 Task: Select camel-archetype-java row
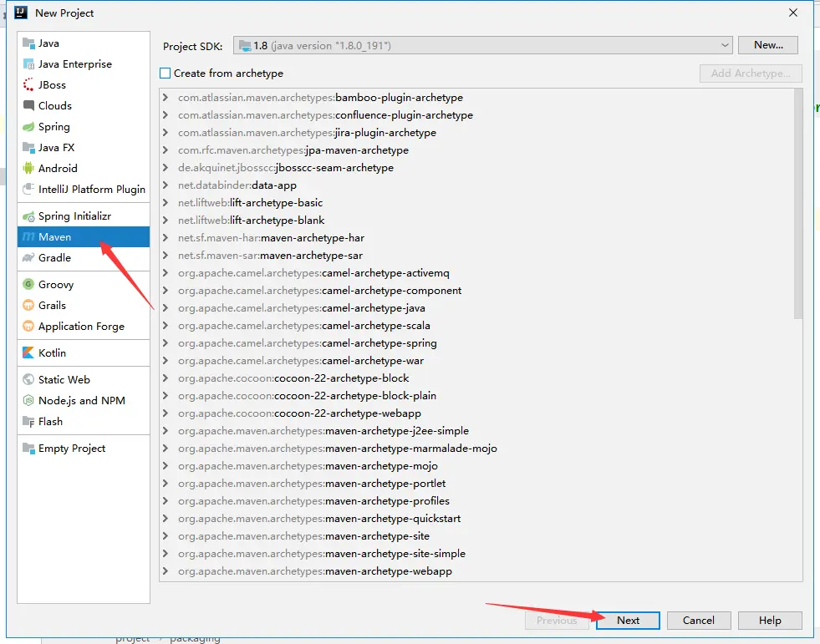tap(301, 308)
